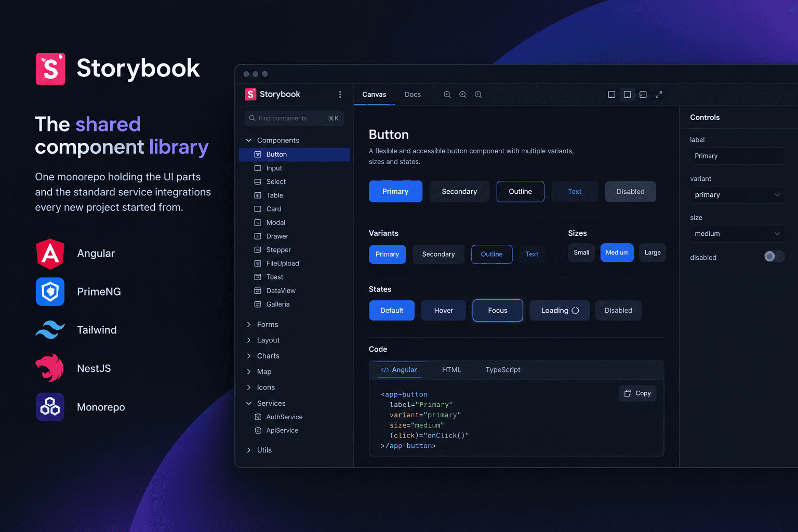The height and width of the screenshot is (532, 798).
Task: Enter fullscreen with the expand arrows icon
Action: pos(659,95)
